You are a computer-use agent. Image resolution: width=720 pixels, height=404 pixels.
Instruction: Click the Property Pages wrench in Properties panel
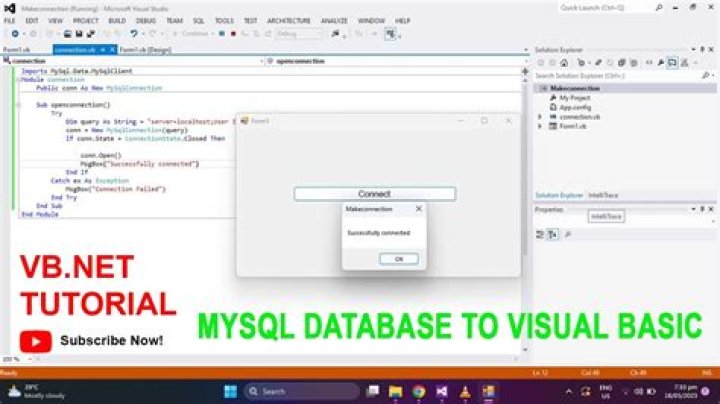click(568, 235)
